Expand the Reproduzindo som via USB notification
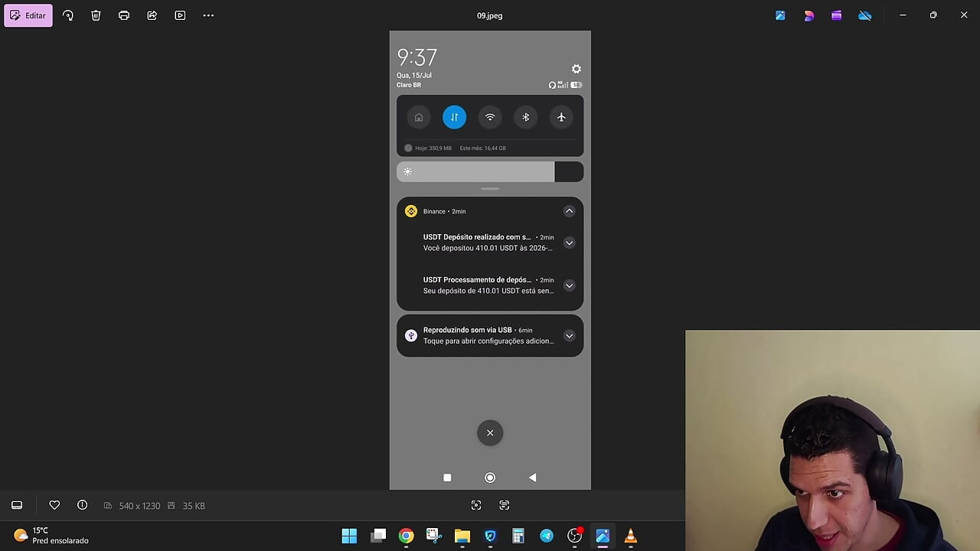This screenshot has width=980, height=551. pyautogui.click(x=569, y=335)
